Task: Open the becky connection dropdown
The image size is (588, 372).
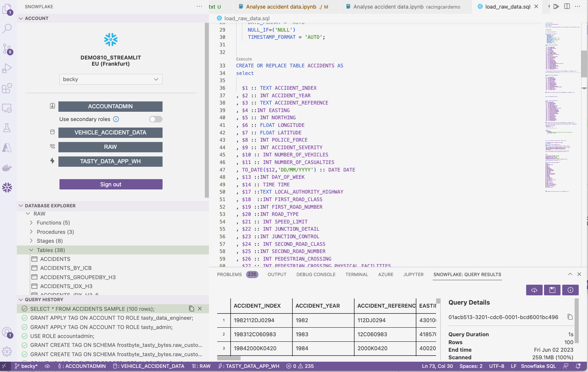Action: pos(110,79)
